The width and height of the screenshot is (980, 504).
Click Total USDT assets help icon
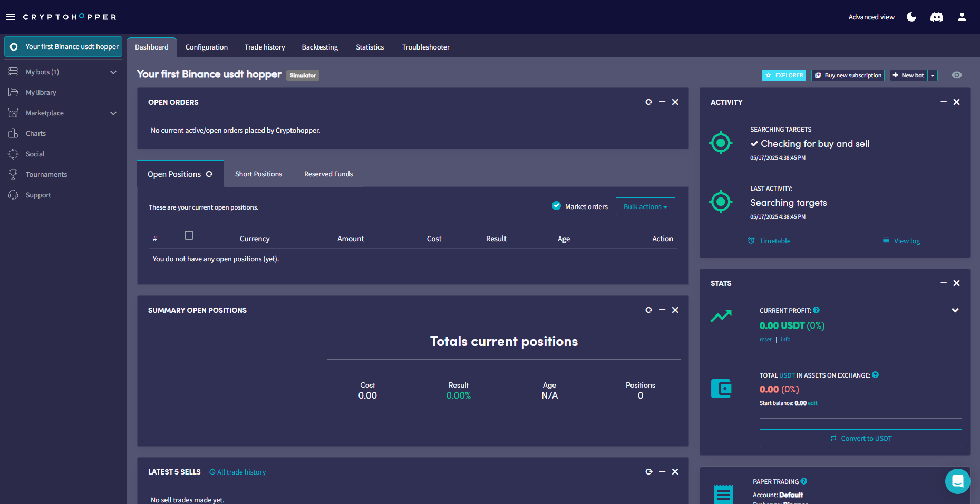[x=876, y=375]
